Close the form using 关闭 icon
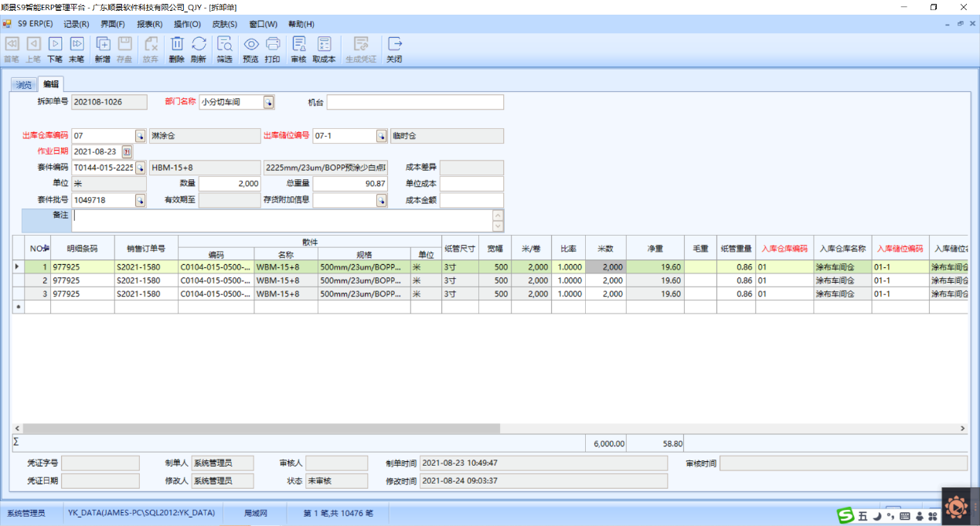 pos(394,45)
